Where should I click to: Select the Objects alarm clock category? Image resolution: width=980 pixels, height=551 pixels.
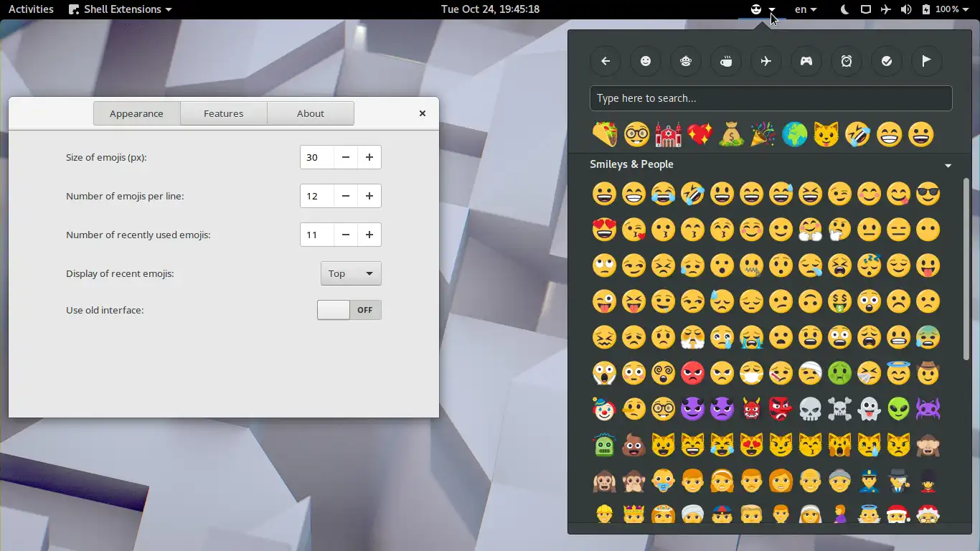(x=847, y=61)
